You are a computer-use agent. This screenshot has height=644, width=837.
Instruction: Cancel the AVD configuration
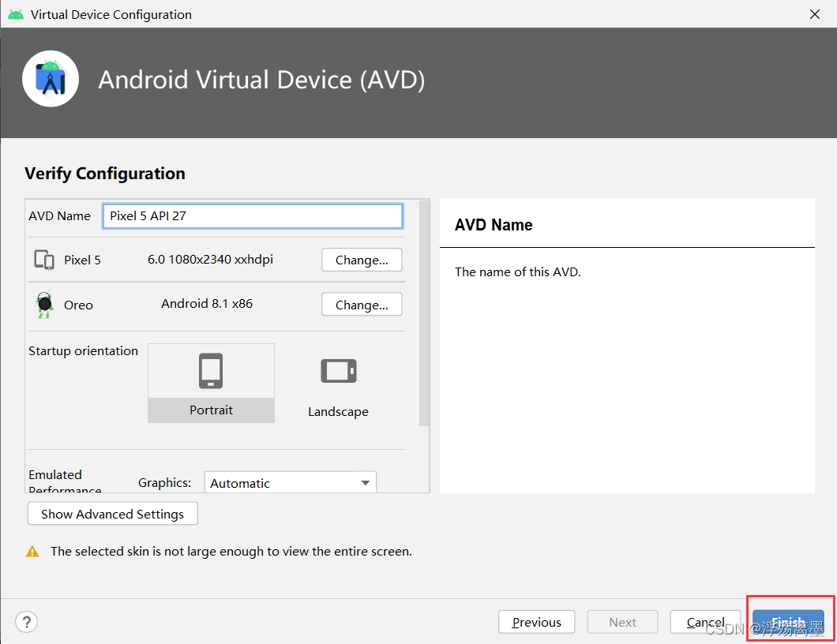click(x=705, y=622)
